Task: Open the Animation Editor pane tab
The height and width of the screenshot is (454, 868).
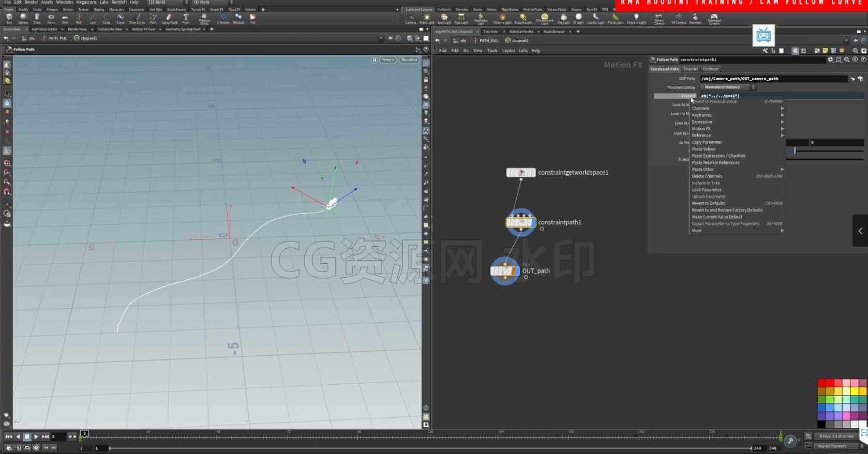Action: (44, 29)
